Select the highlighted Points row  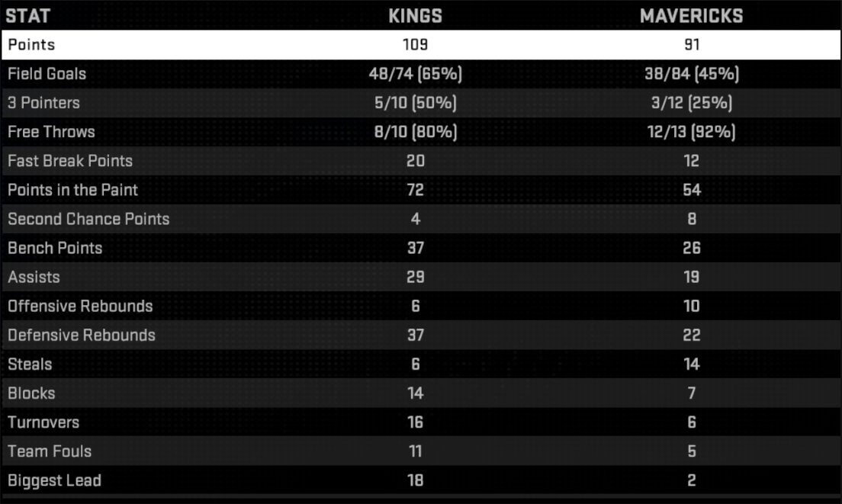pyautogui.click(x=421, y=44)
